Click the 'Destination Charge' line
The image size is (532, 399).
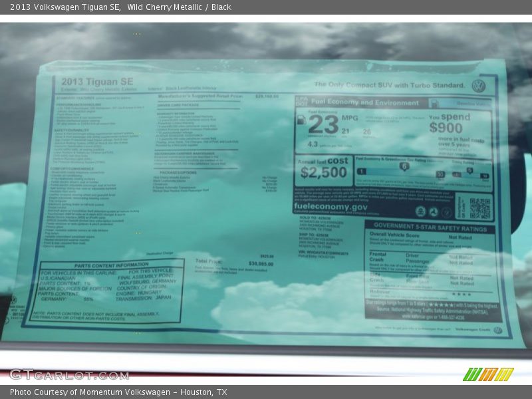[160, 253]
